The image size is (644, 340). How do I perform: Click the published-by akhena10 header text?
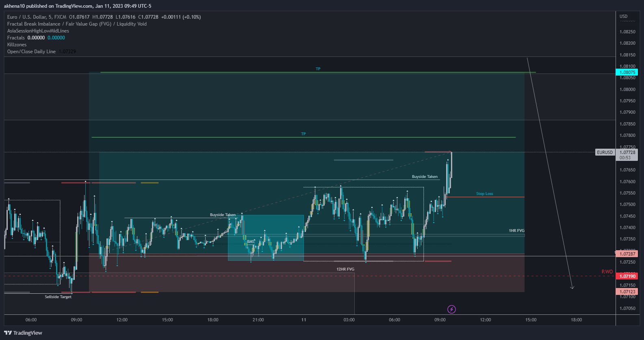click(x=78, y=6)
